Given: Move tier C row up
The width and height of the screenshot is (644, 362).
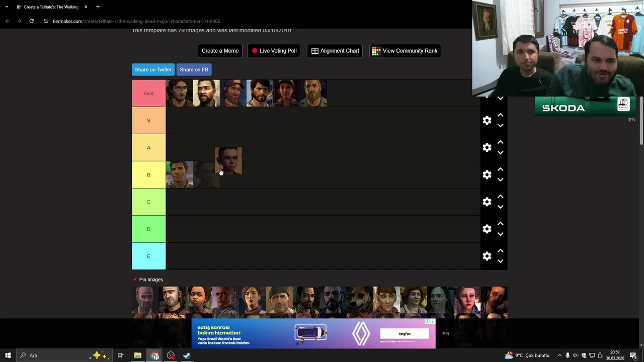Looking at the screenshot, I should [x=500, y=197].
